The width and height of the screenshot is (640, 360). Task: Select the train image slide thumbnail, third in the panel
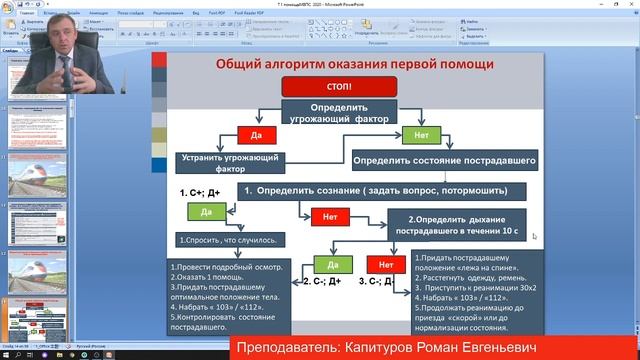(x=37, y=176)
